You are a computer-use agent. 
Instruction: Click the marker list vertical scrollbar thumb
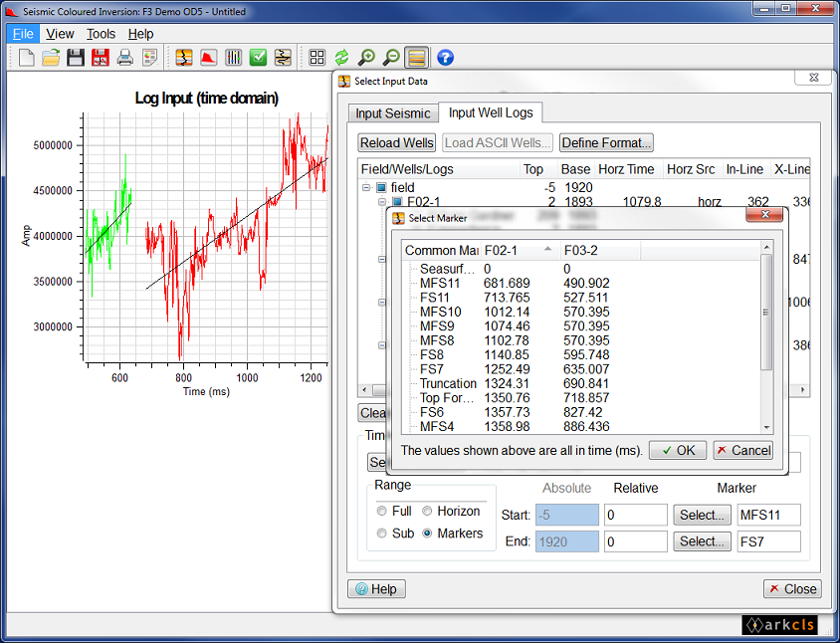click(766, 313)
